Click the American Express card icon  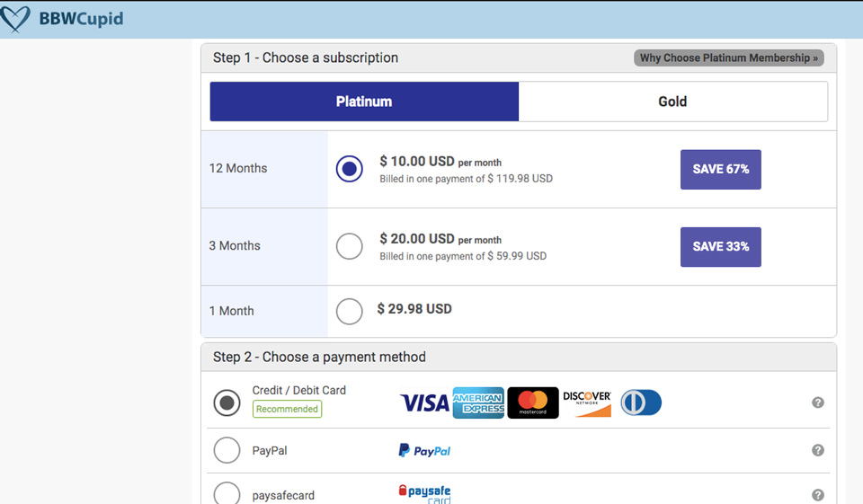tap(478, 403)
